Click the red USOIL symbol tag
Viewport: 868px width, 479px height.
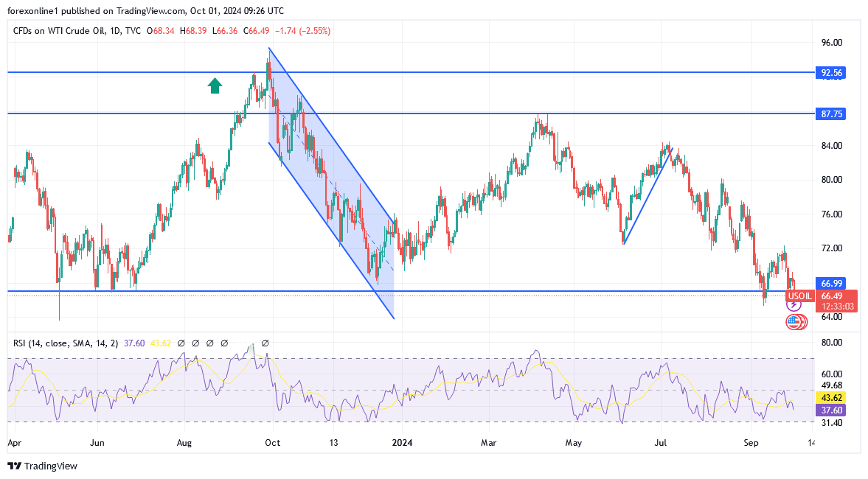tap(800, 296)
